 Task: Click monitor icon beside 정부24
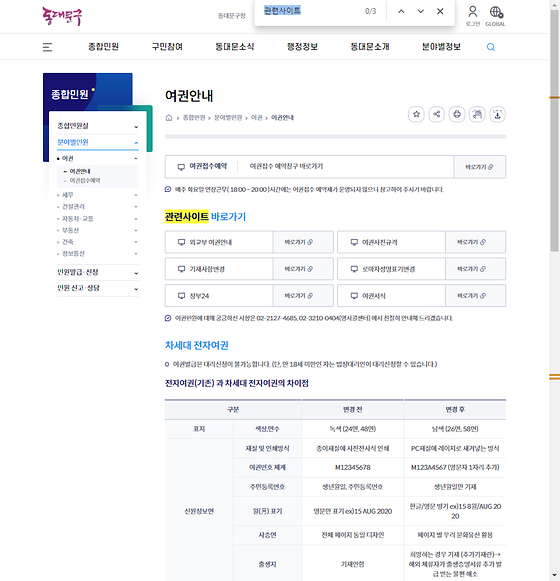coord(181,296)
